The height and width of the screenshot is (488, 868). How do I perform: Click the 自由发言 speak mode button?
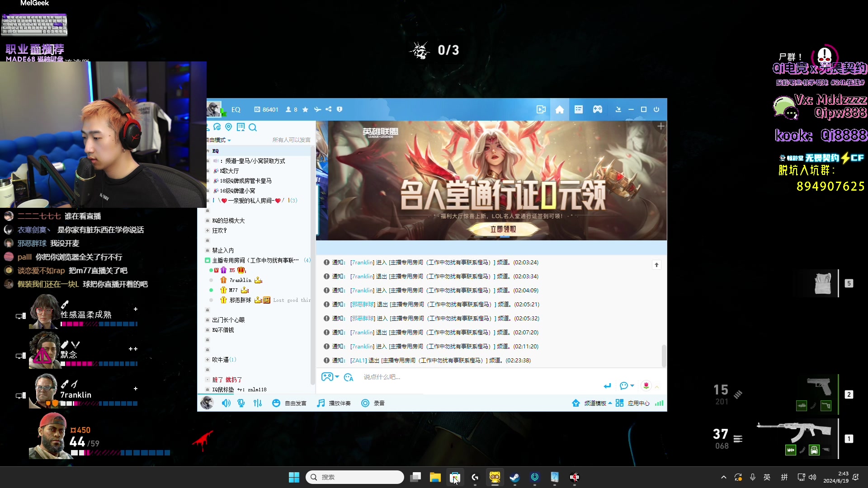click(x=289, y=403)
